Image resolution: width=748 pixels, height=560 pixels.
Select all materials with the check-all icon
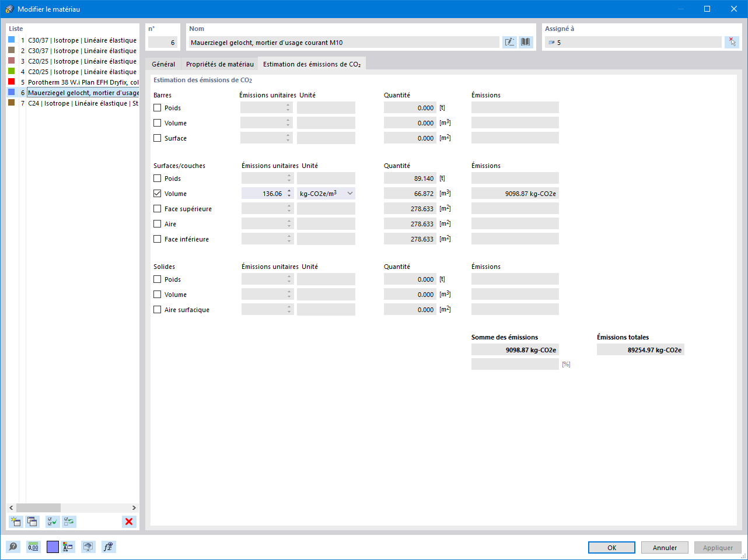(x=53, y=521)
